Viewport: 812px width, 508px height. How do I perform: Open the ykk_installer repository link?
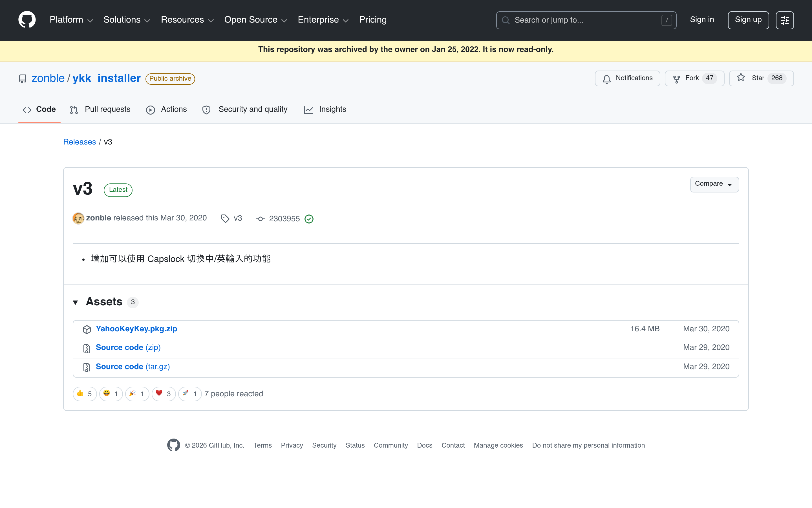point(106,78)
